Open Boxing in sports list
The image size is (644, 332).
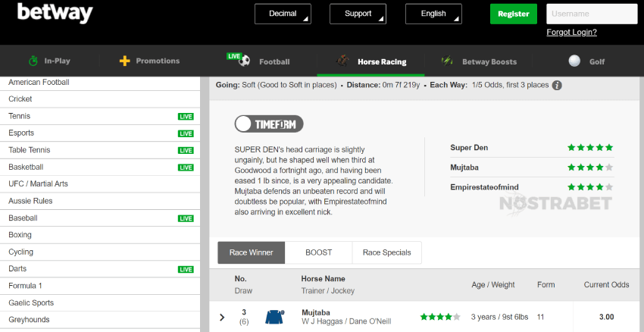click(x=100, y=235)
